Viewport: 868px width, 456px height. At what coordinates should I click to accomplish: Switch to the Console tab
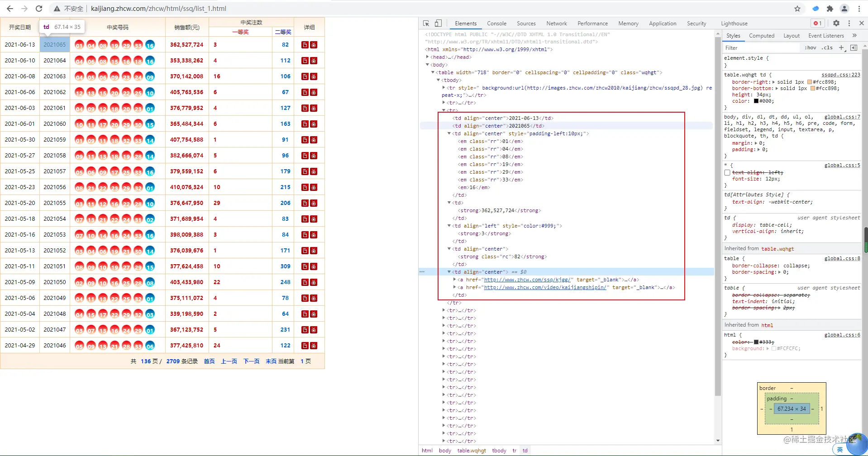[496, 24]
